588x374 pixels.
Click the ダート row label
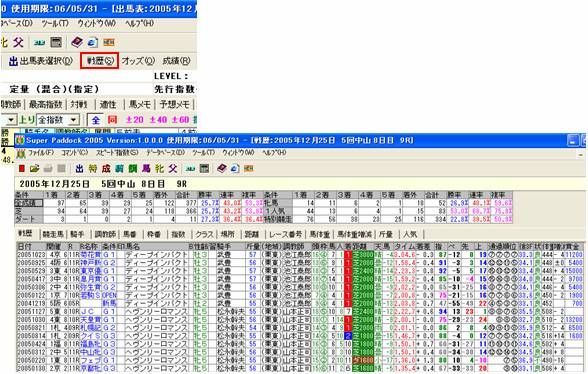(29, 219)
